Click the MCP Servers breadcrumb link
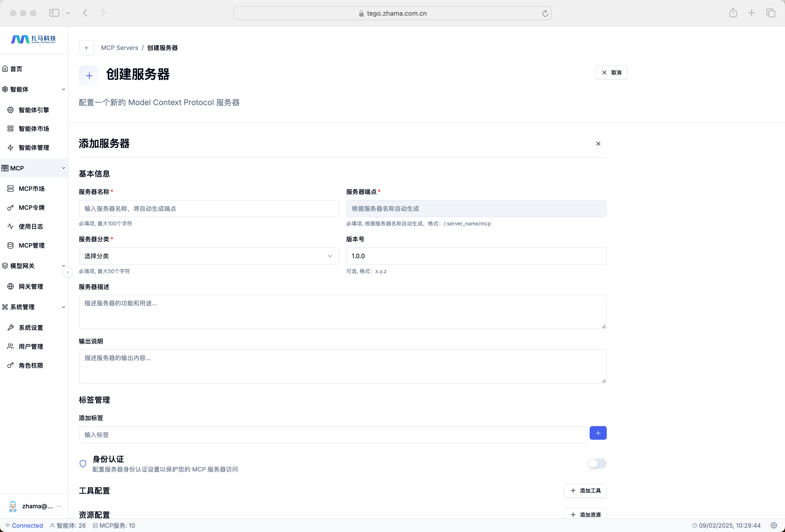This screenshot has height=532, width=785. [119, 48]
